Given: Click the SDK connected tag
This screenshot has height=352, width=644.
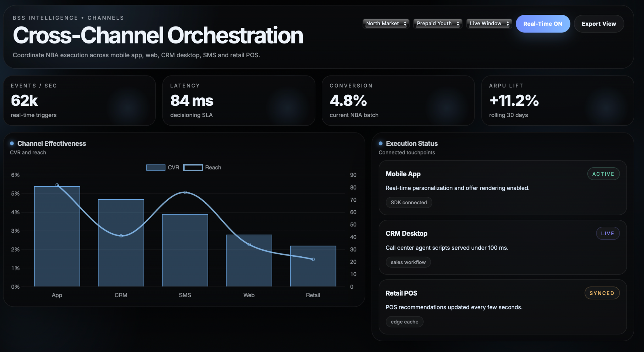Looking at the screenshot, I should click(x=408, y=202).
